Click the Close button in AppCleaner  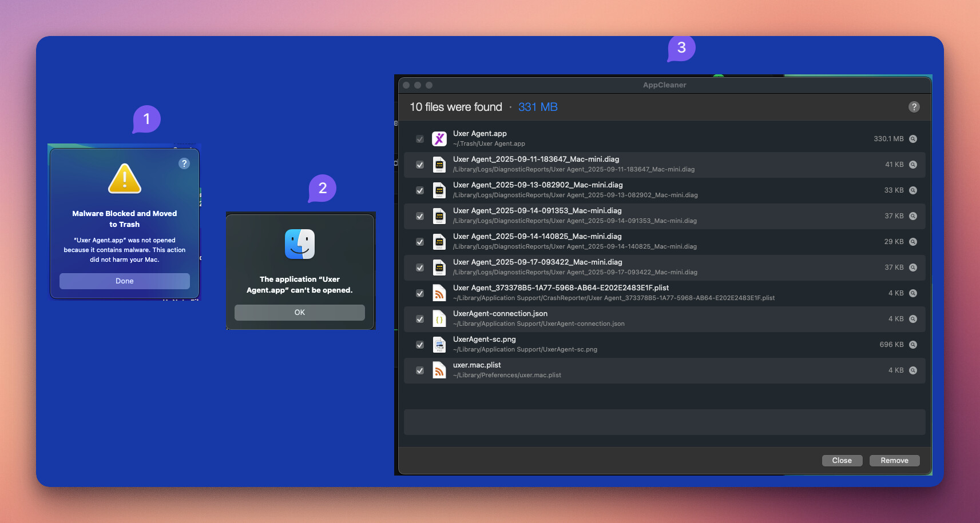tap(842, 461)
